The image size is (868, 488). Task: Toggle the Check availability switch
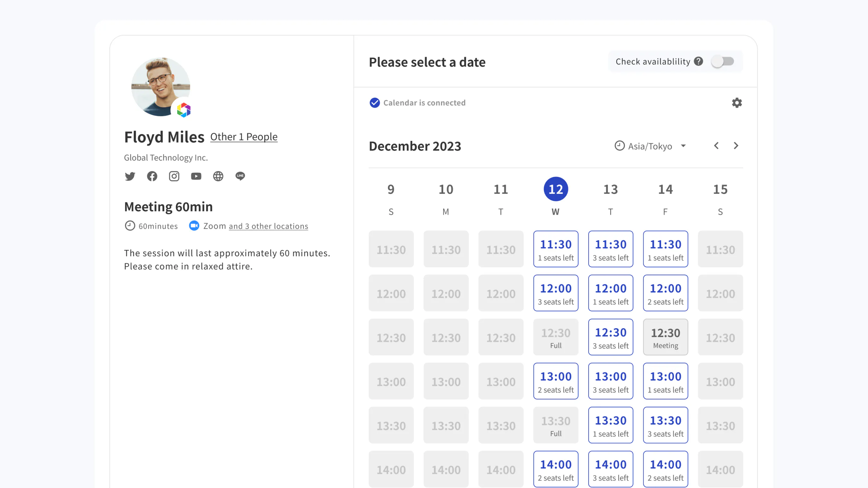click(722, 61)
